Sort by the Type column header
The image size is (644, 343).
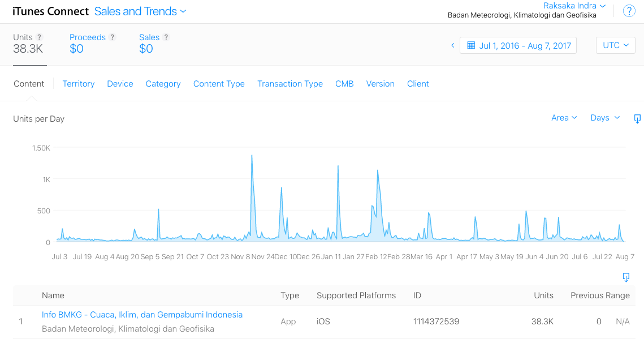pyautogui.click(x=289, y=295)
